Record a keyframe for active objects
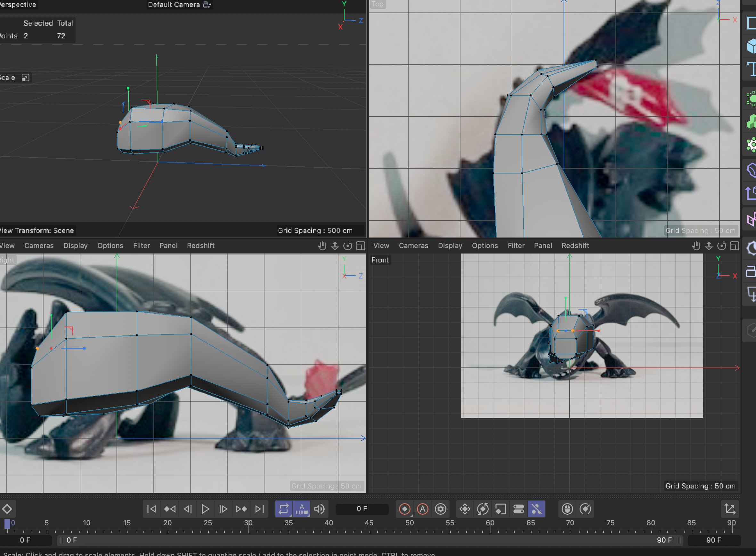The width and height of the screenshot is (756, 556). [405, 509]
